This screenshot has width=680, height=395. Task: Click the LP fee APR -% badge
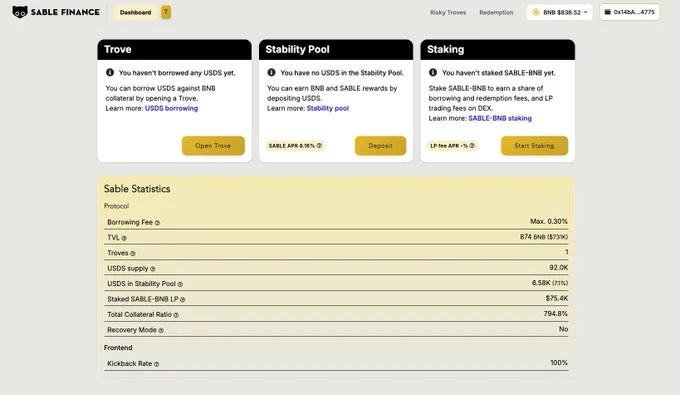click(452, 146)
